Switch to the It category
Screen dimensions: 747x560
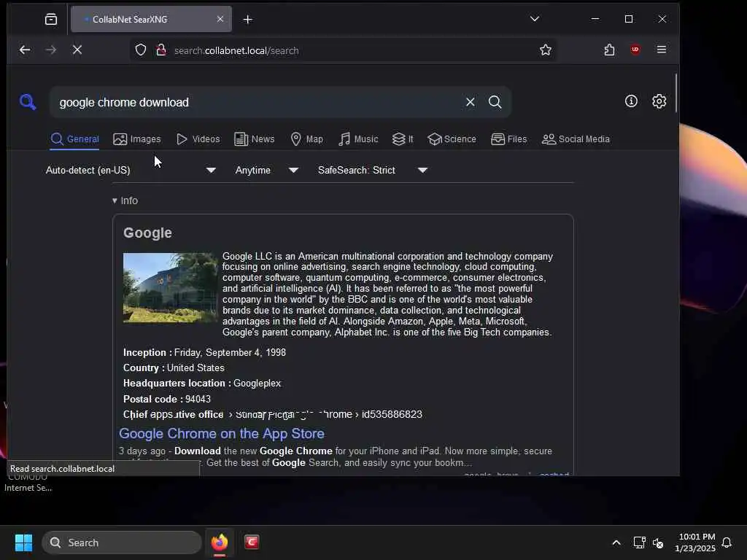pos(403,139)
